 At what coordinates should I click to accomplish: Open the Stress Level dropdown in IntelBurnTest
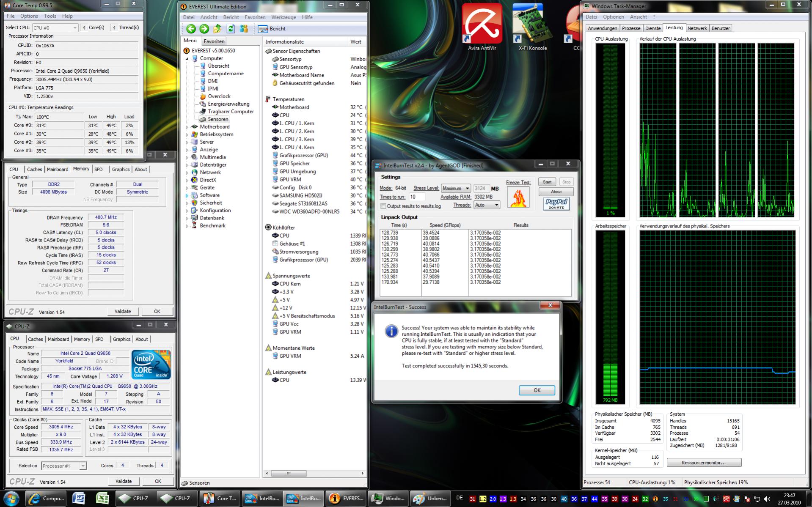tap(456, 189)
